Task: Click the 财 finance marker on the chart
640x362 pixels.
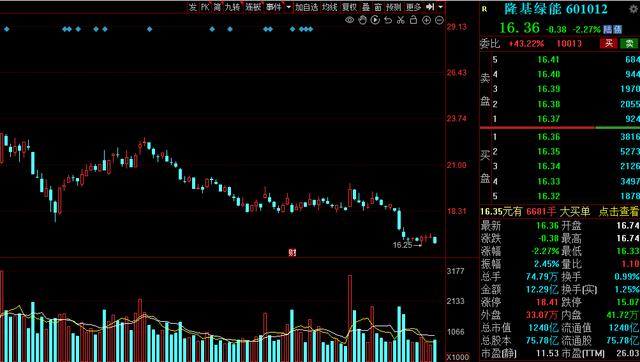Action: point(292,253)
